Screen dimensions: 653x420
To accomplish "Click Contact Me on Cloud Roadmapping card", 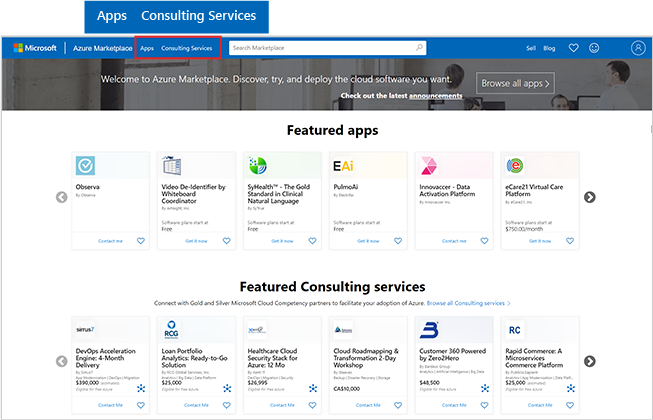I will (368, 405).
